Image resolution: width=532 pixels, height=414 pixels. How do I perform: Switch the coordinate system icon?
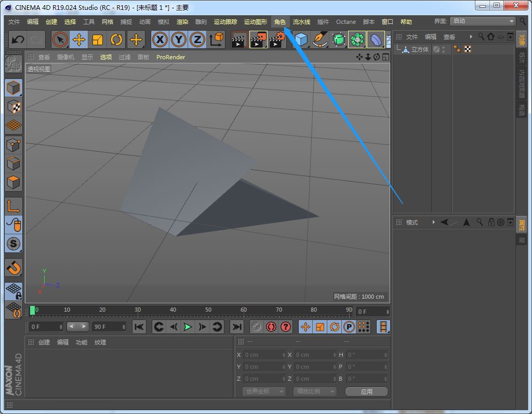[216, 39]
